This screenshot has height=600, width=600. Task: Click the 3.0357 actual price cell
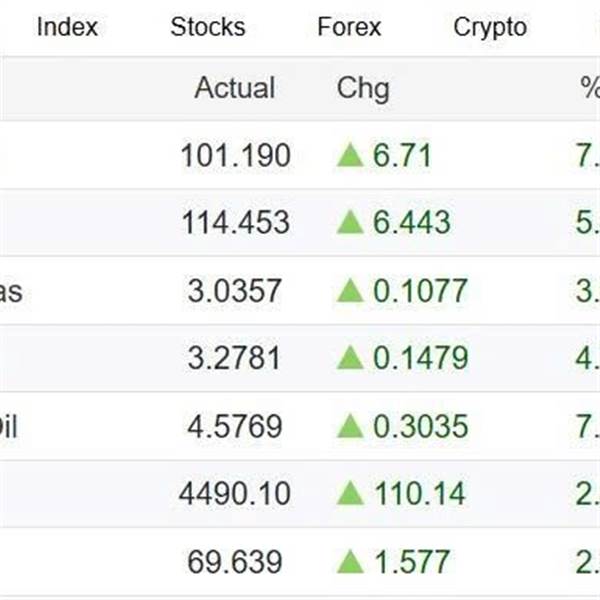(x=235, y=291)
